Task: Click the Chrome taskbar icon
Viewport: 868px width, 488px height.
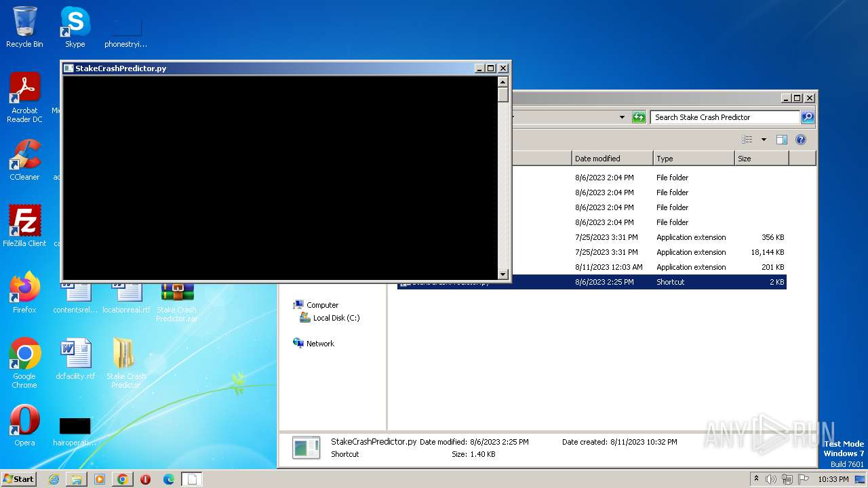Action: (123, 479)
